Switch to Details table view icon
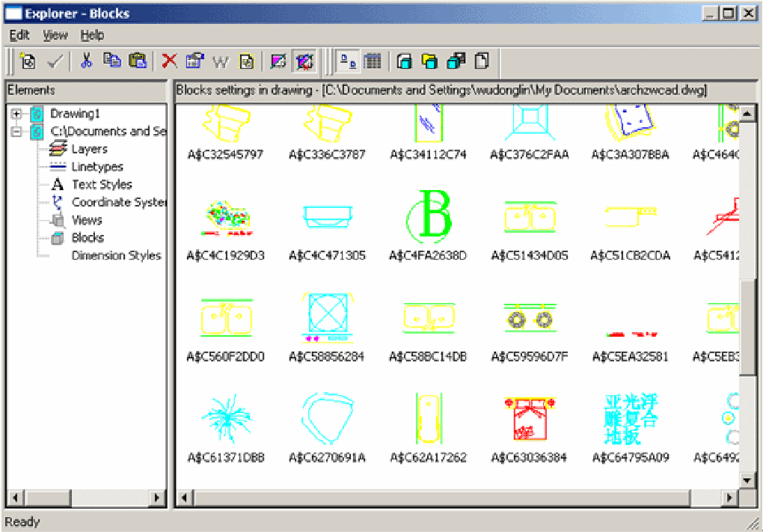 tap(373, 61)
